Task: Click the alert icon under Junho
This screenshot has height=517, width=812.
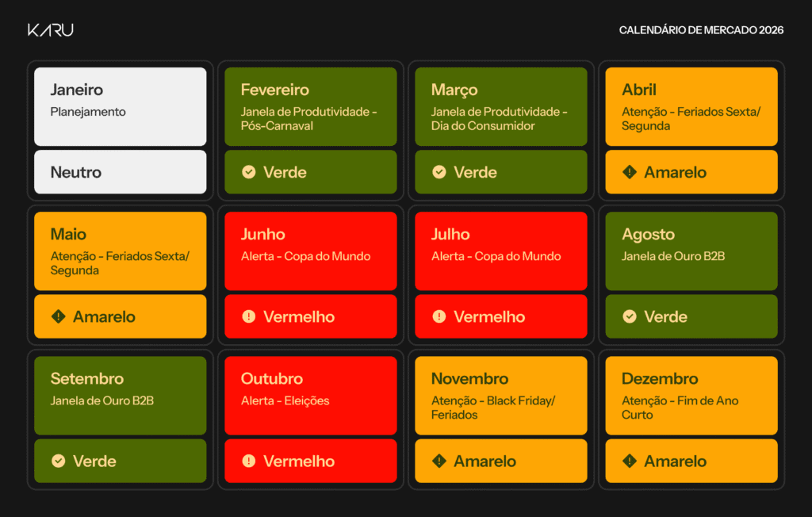Action: (x=249, y=316)
